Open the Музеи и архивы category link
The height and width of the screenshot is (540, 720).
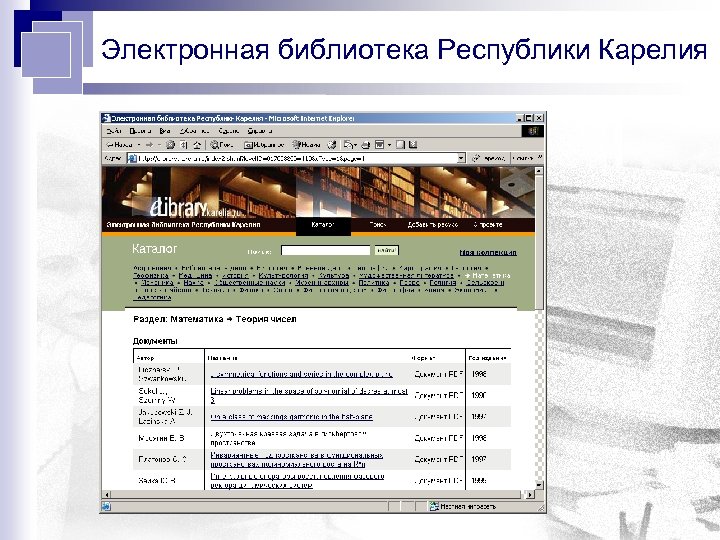pyautogui.click(x=321, y=283)
